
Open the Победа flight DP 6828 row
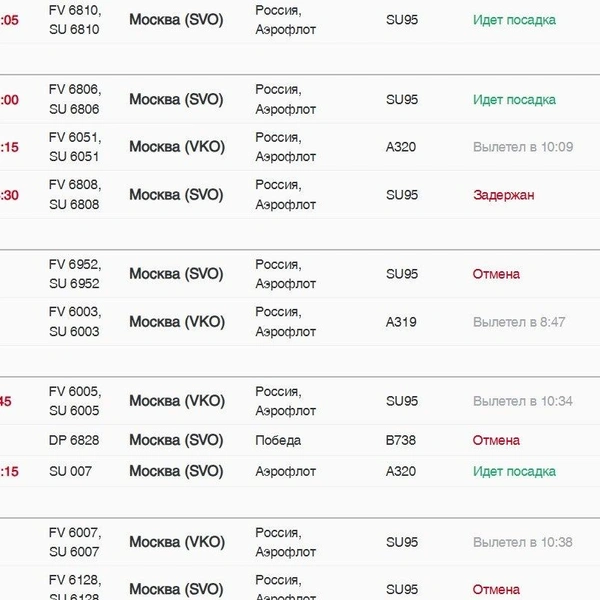pyautogui.click(x=300, y=440)
